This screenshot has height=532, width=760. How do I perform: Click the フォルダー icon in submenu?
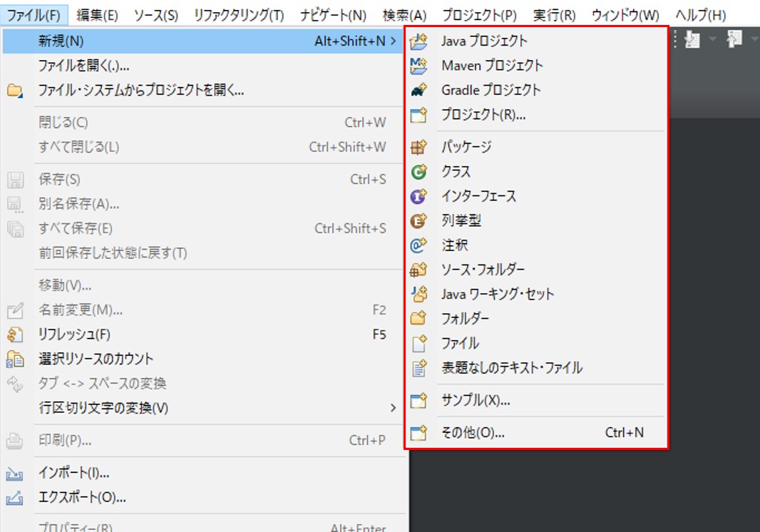(x=418, y=319)
